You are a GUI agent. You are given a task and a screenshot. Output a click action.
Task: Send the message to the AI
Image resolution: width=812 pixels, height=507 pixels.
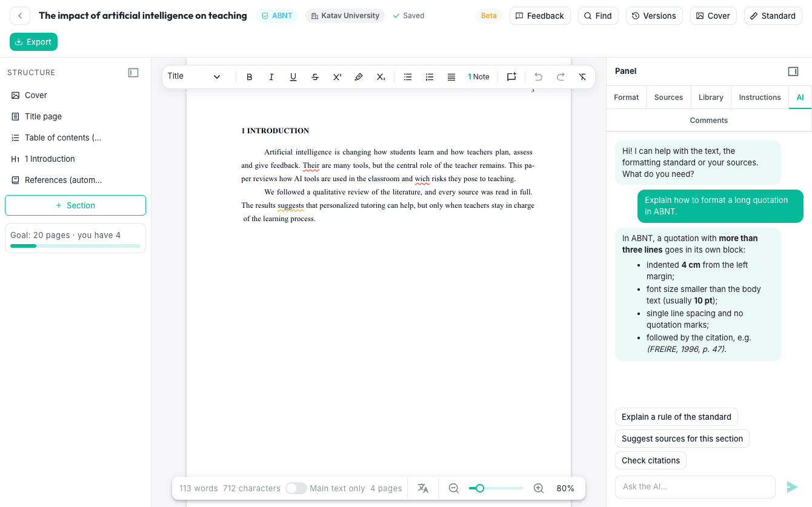point(792,487)
